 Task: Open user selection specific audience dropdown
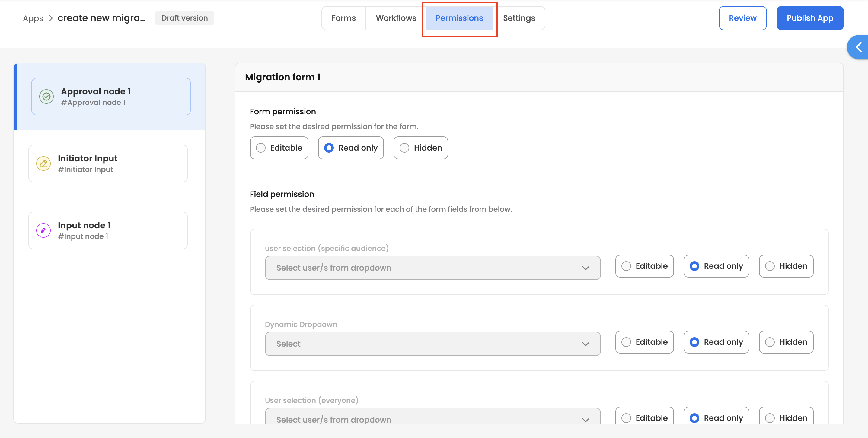click(x=432, y=268)
